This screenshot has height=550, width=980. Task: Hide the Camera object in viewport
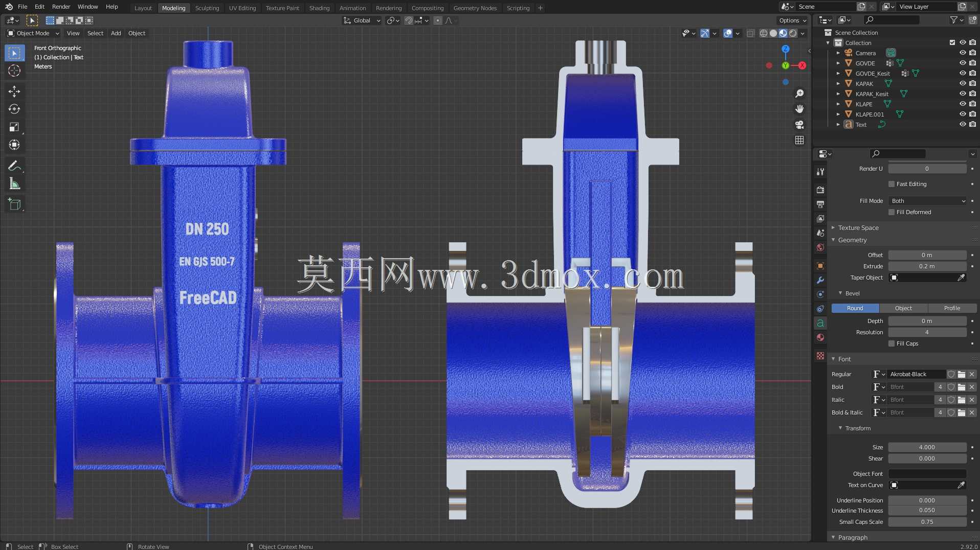[x=962, y=53]
